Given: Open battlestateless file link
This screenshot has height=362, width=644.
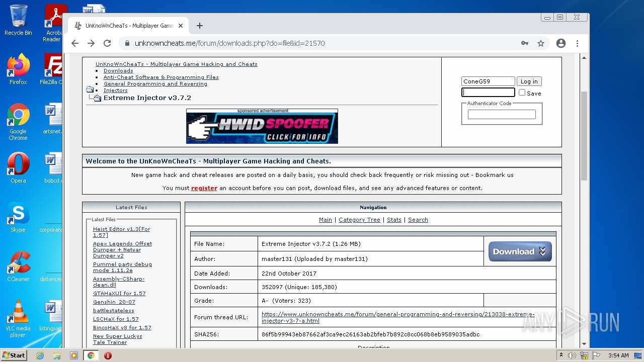Looking at the screenshot, I should pyautogui.click(x=114, y=310).
